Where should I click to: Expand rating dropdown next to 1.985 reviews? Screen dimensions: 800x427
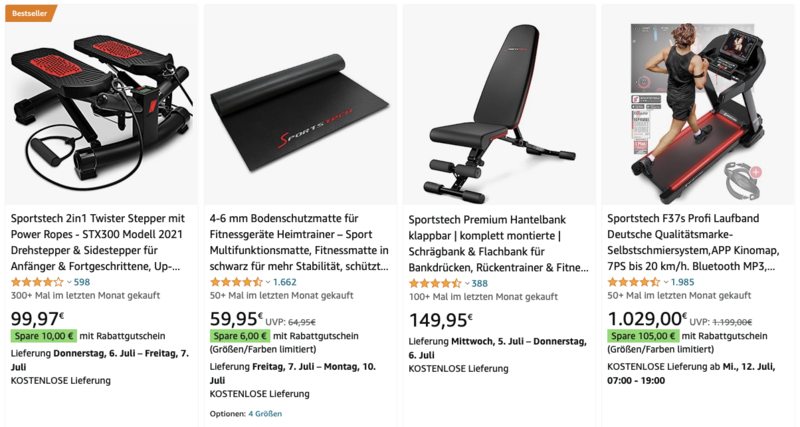click(665, 282)
